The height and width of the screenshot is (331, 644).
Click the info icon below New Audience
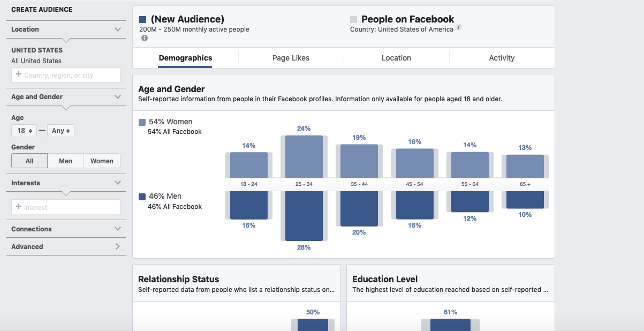point(144,37)
